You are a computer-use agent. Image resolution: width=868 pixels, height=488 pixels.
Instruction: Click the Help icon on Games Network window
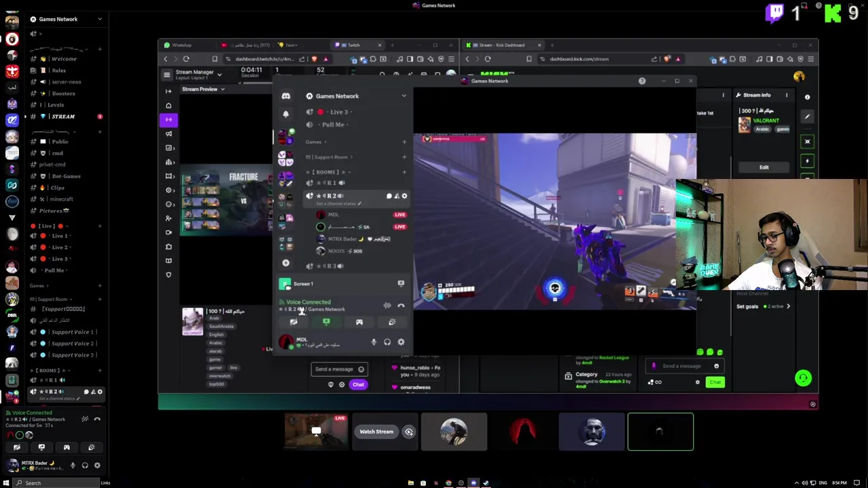coord(642,81)
